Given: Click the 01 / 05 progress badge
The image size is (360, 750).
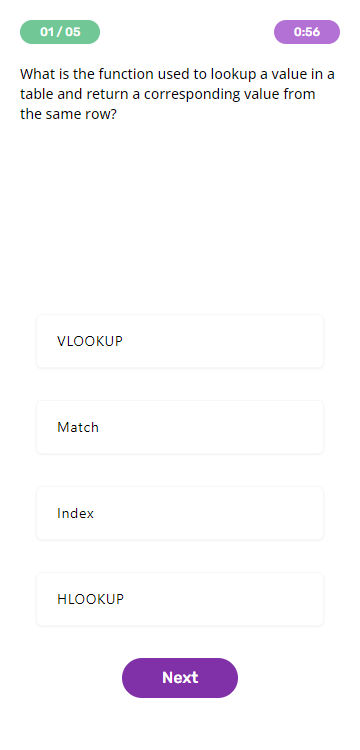Looking at the screenshot, I should (60, 32).
